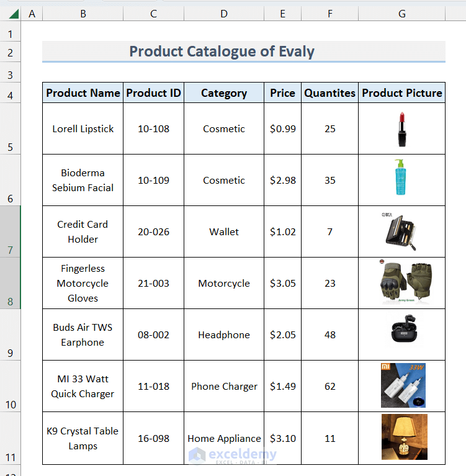Viewport: 466px width, 476px height.
Task: Click the Product Picture header cell
Action: click(401, 92)
